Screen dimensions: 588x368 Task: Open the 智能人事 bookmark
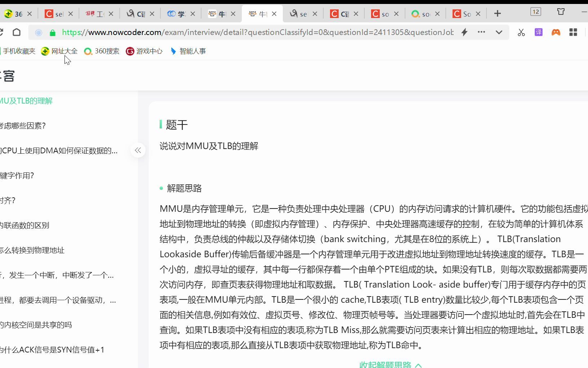188,51
